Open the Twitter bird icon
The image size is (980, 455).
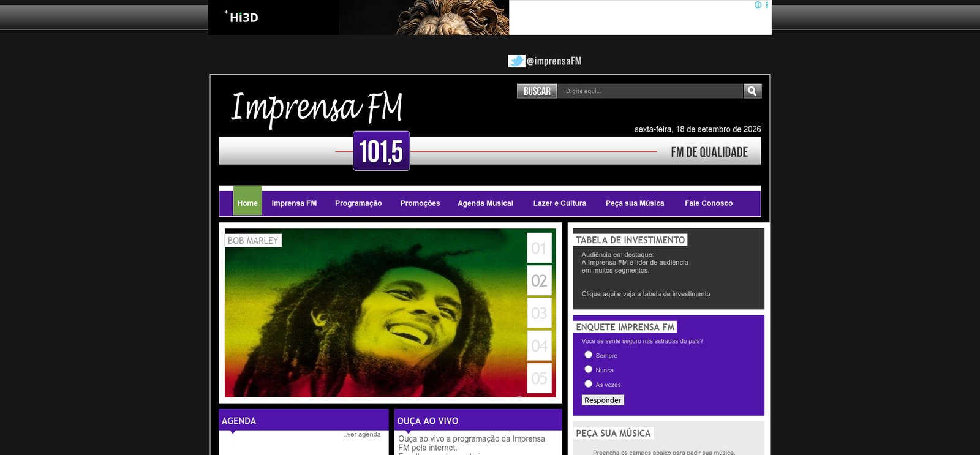tap(516, 61)
